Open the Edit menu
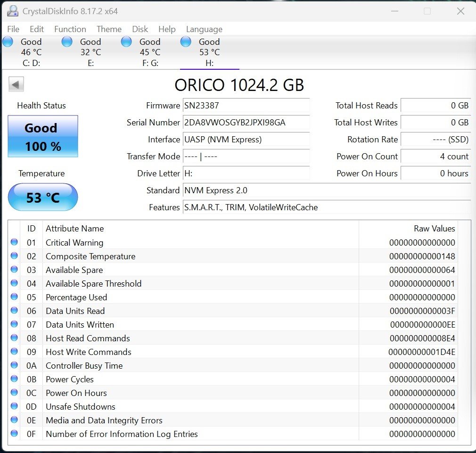476x453 pixels. [37, 29]
